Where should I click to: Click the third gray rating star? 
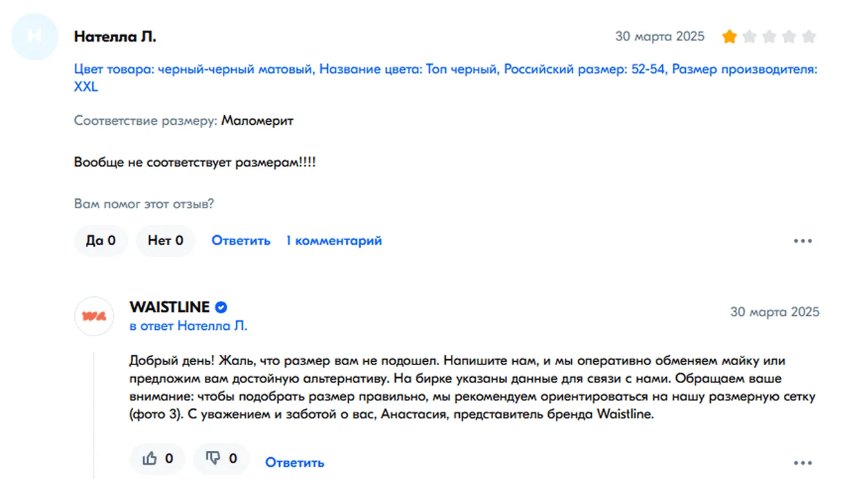[x=769, y=37]
